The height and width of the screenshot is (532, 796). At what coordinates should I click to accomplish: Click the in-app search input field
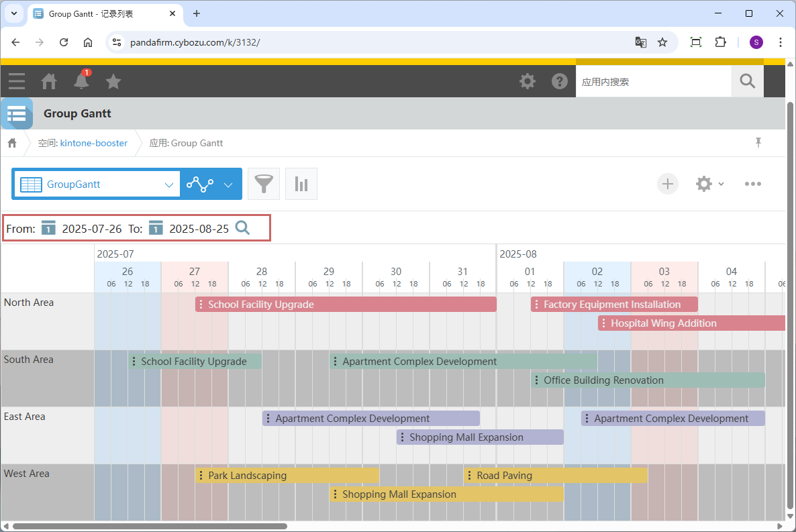[x=653, y=82]
